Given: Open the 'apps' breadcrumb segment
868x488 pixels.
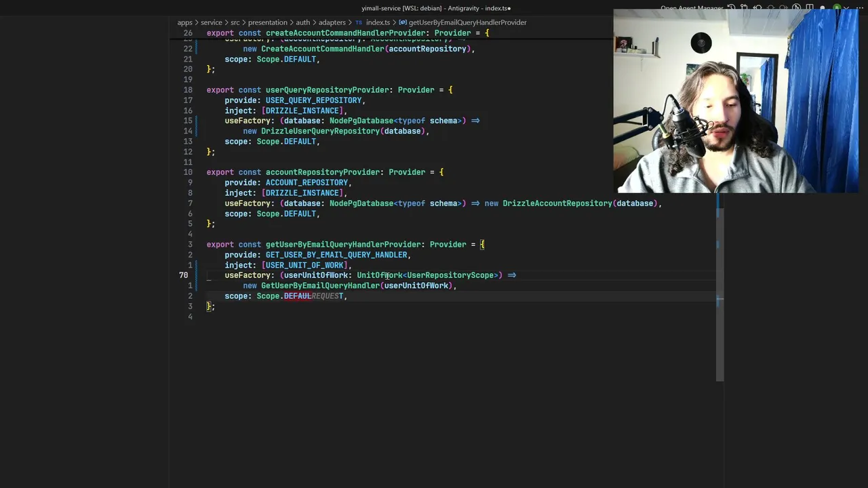Looking at the screenshot, I should [185, 22].
